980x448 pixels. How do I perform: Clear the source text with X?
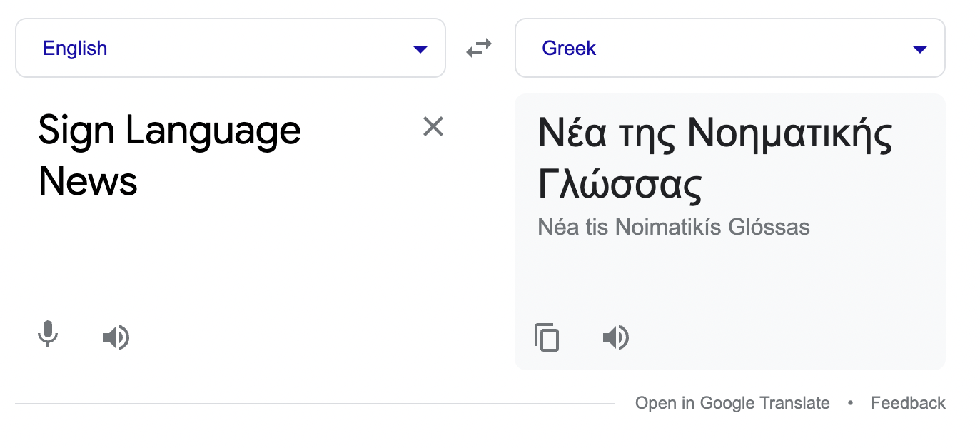[x=433, y=127]
